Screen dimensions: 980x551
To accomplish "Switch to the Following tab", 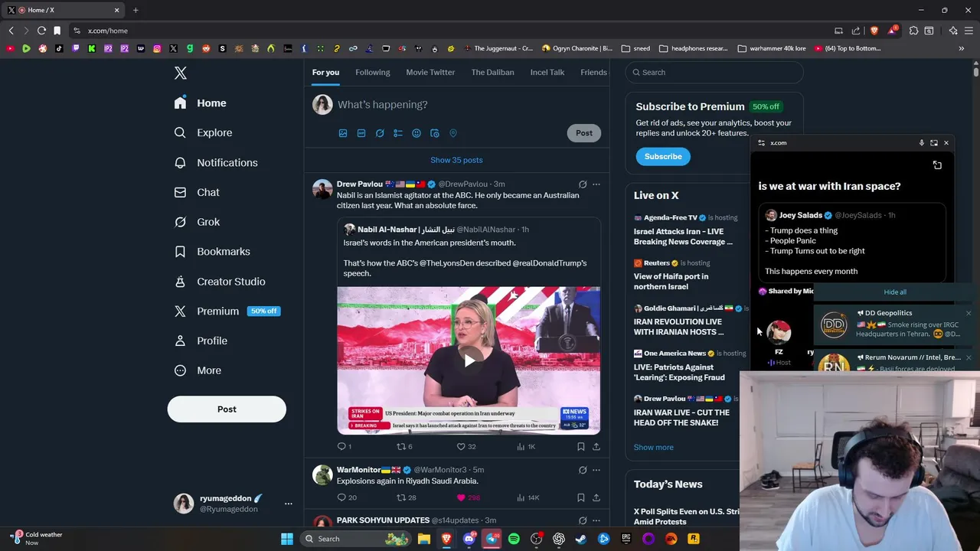I will coord(373,72).
